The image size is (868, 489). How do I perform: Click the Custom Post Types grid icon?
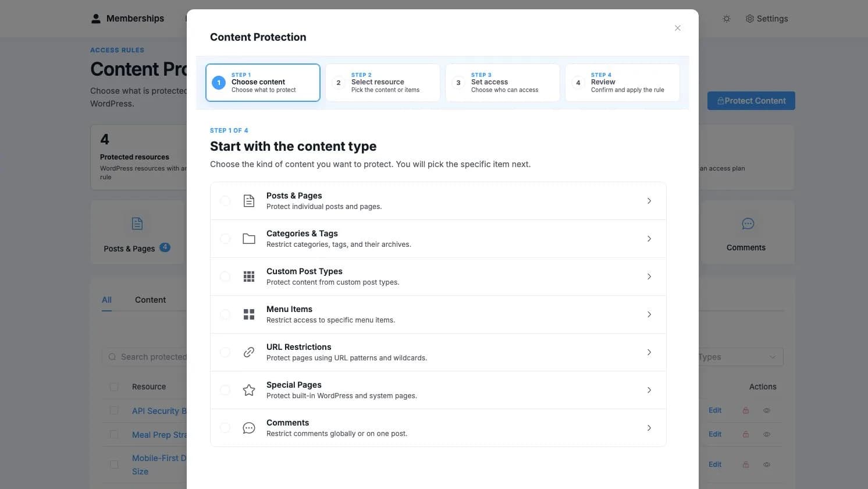249,277
